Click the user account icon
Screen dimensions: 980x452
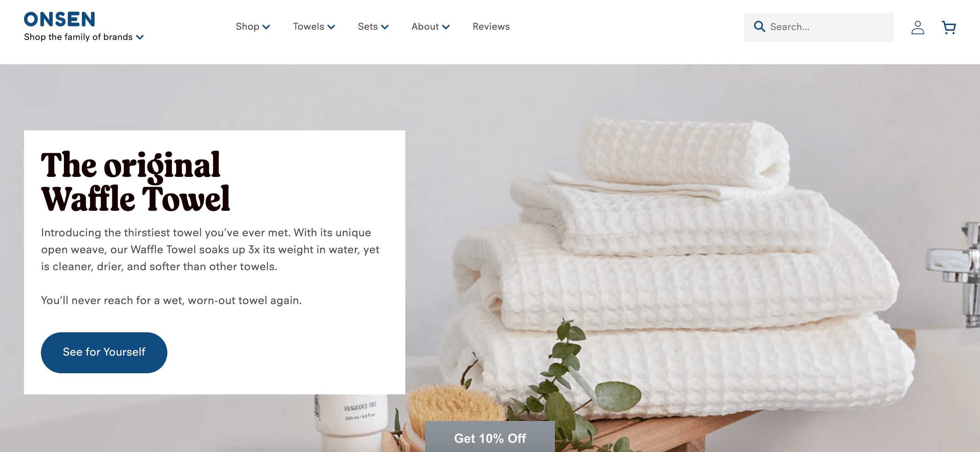[918, 27]
